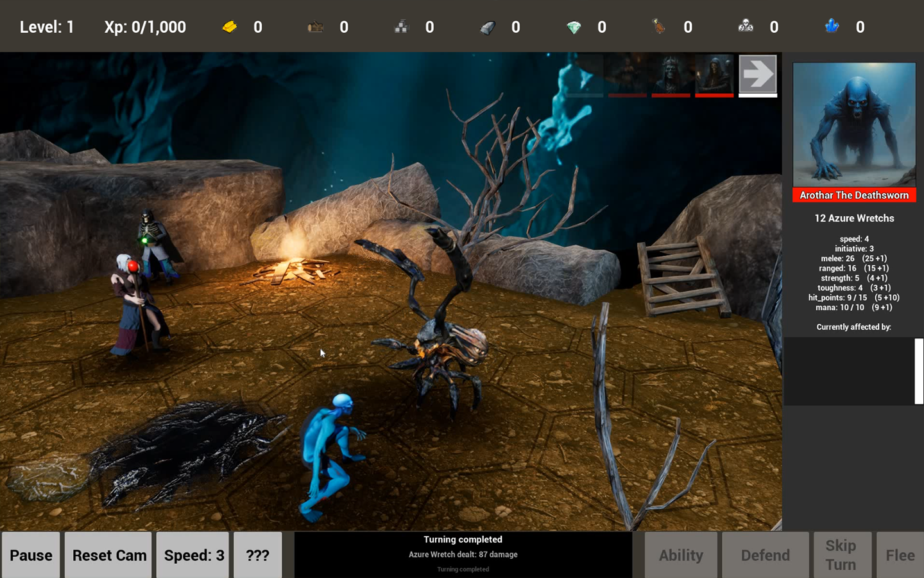Choose Flee from the combat bar
This screenshot has width=924, height=578.
tap(900, 555)
